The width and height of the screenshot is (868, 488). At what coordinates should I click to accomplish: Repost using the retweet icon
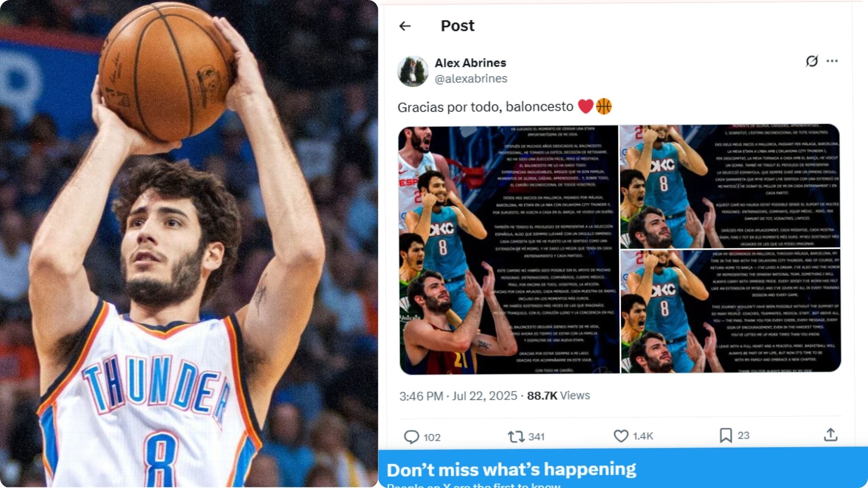tap(516, 436)
